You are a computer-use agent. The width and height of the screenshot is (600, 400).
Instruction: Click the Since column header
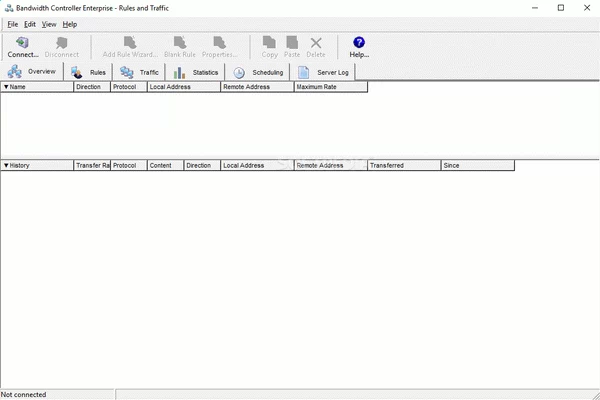(x=478, y=165)
